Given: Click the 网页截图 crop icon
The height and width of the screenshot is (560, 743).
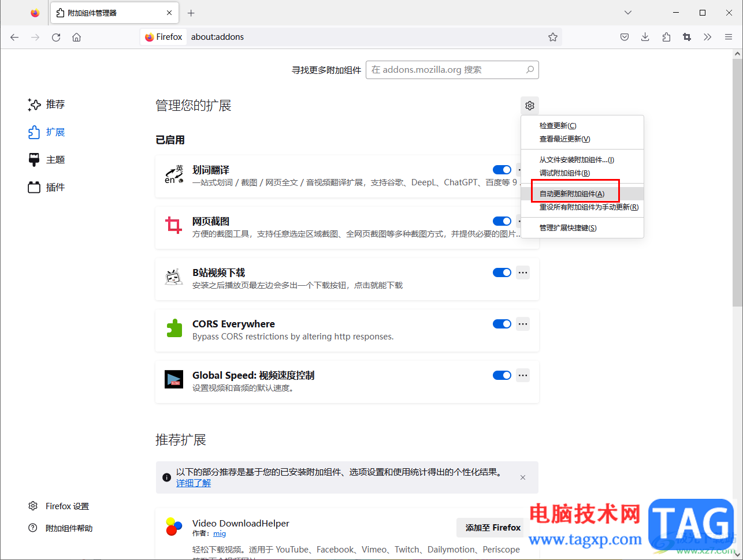Looking at the screenshot, I should [174, 226].
